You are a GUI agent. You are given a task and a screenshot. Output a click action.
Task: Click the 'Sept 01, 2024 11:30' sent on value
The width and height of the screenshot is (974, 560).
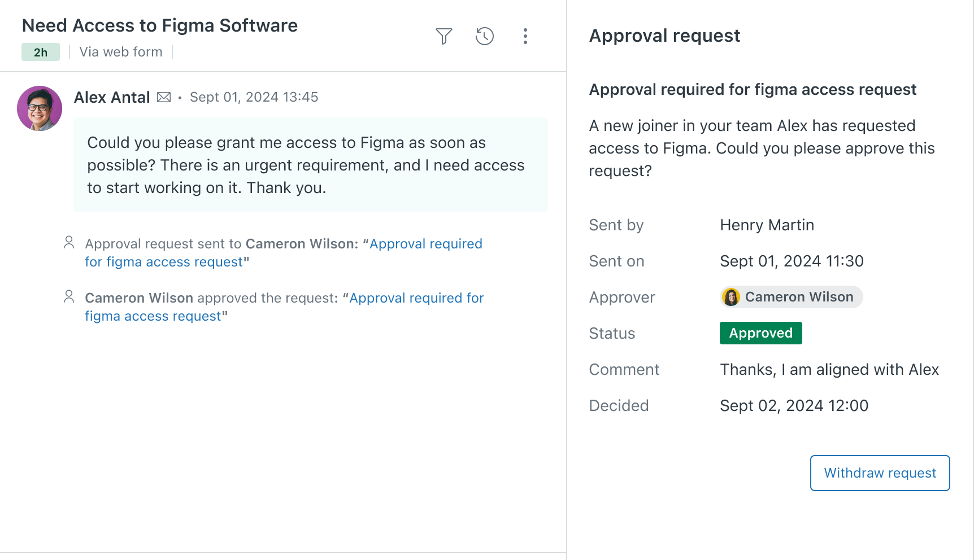[x=792, y=261]
